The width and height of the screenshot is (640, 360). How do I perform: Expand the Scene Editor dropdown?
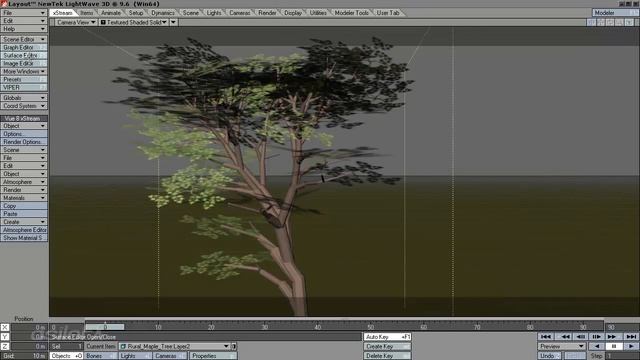[24, 39]
